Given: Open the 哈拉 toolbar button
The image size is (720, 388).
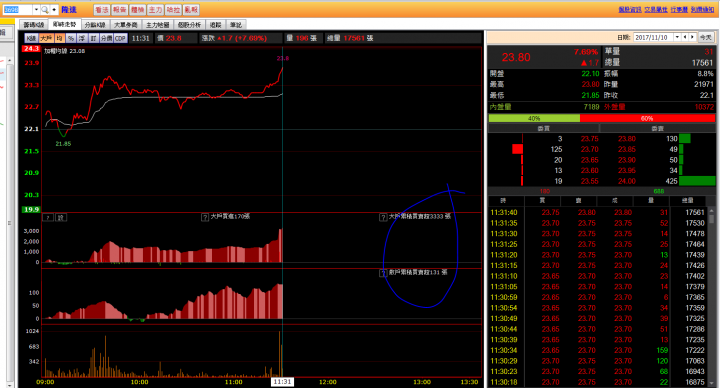Looking at the screenshot, I should click(173, 10).
